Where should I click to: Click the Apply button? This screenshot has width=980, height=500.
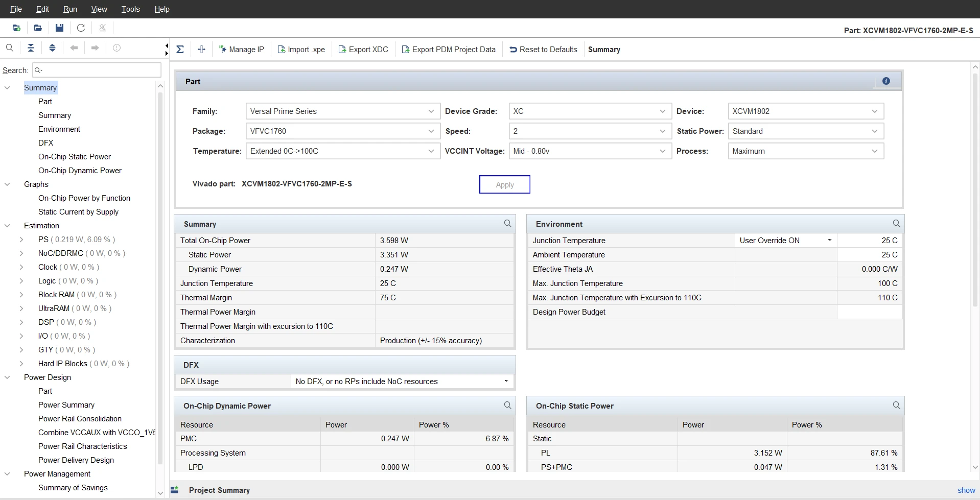[505, 185]
